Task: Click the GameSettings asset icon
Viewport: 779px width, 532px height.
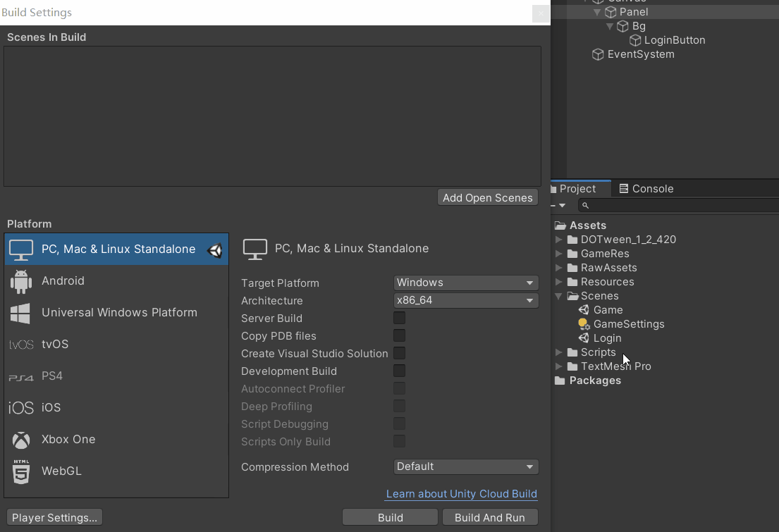Action: (x=584, y=324)
